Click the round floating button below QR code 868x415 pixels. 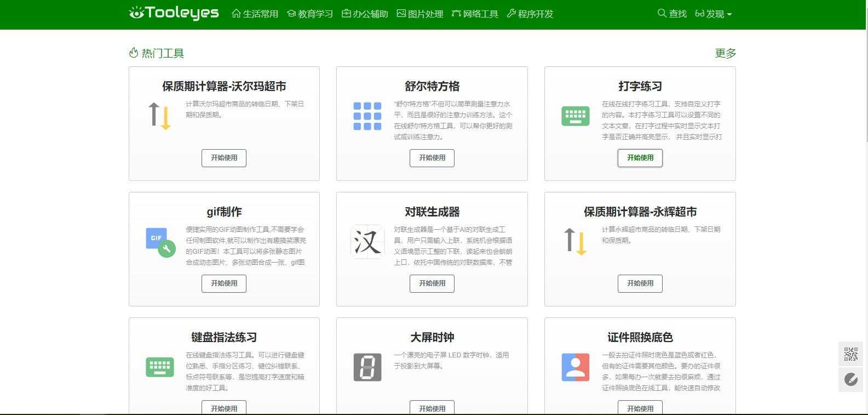[x=850, y=379]
